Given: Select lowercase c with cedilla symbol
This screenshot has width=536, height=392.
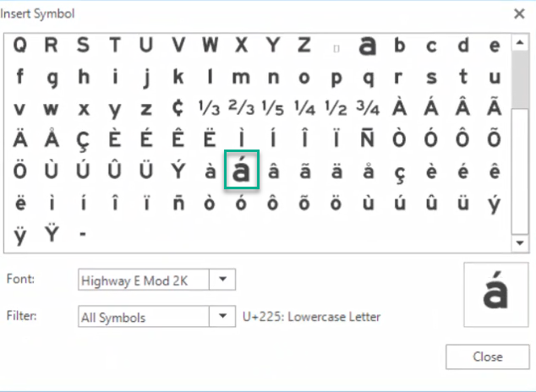Looking at the screenshot, I should (x=400, y=171).
